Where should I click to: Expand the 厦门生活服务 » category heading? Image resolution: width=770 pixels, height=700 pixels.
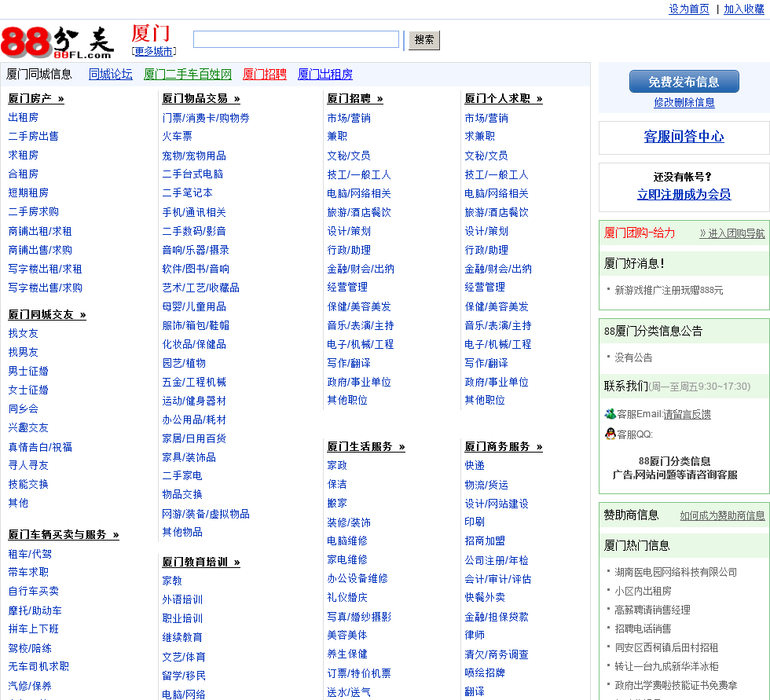[366, 447]
